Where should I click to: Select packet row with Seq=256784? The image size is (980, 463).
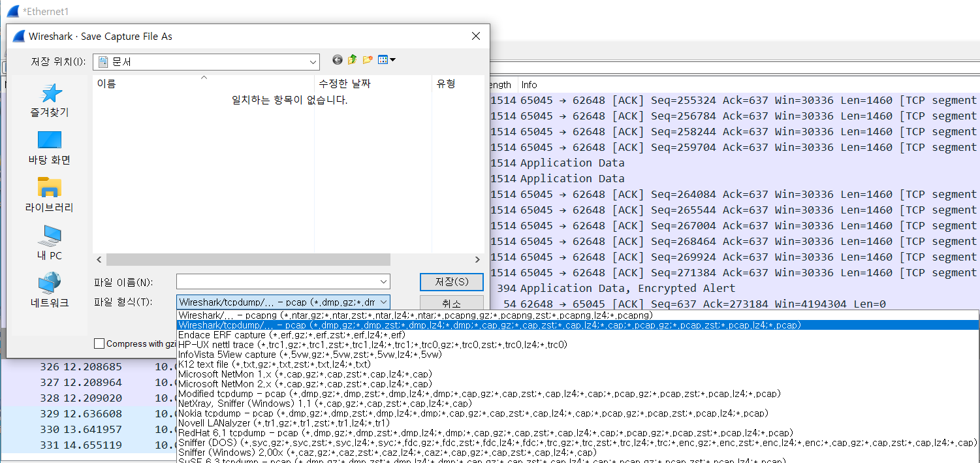click(734, 116)
